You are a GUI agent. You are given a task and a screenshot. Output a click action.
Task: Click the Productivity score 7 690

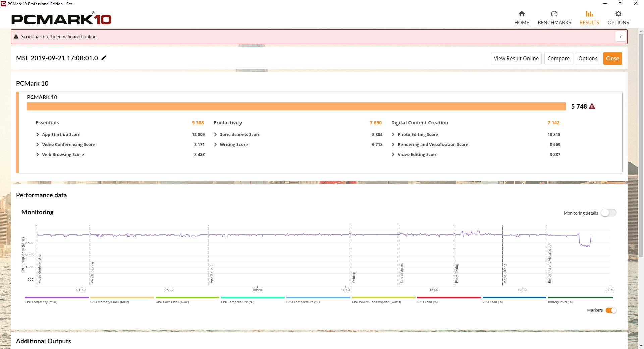coord(376,123)
